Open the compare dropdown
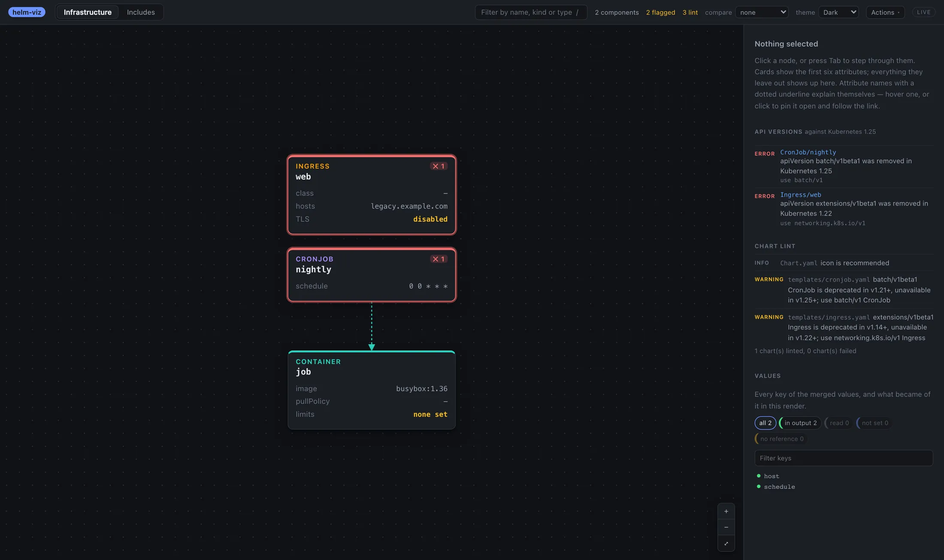Image resolution: width=944 pixels, height=560 pixels. (762, 12)
